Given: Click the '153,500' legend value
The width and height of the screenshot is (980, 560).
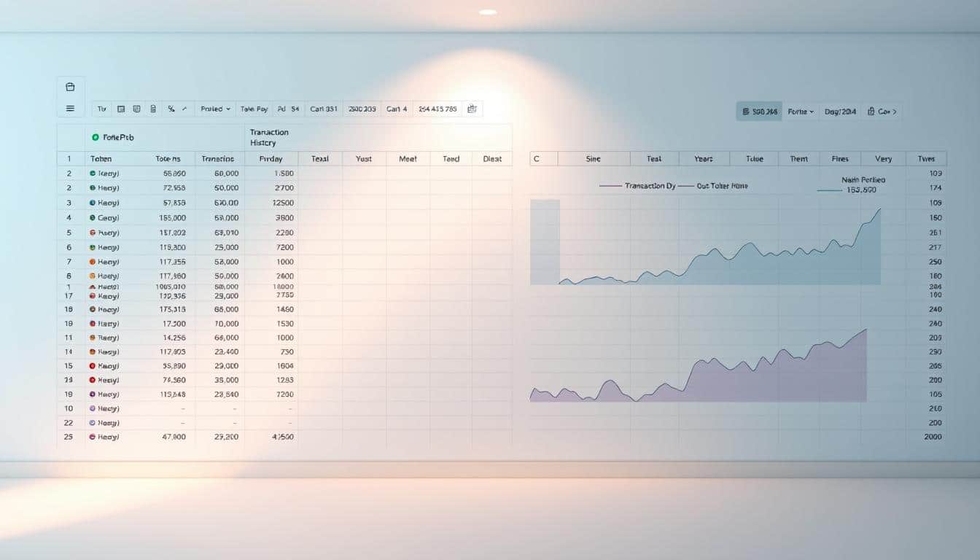Looking at the screenshot, I should click(861, 190).
